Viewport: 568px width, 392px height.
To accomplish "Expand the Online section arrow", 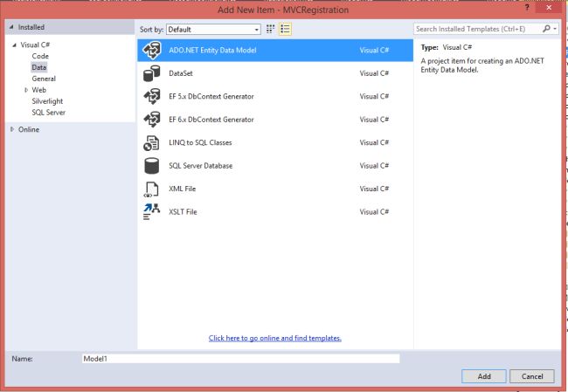I will point(12,129).
